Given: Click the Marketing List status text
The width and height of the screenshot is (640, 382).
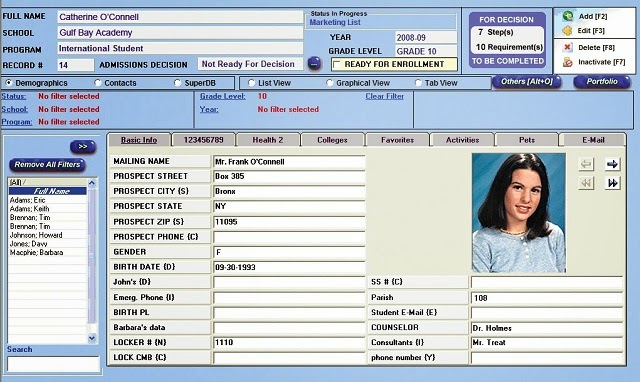Looking at the screenshot, I should [x=335, y=22].
